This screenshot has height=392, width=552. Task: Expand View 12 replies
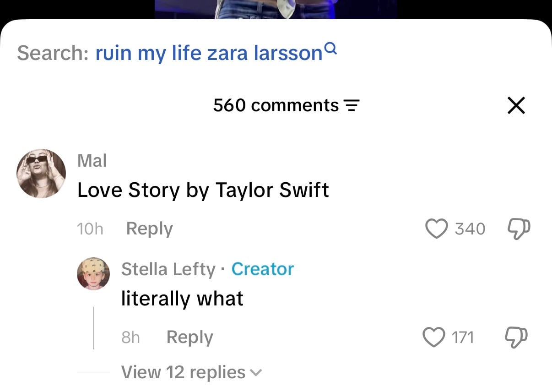[x=191, y=372]
